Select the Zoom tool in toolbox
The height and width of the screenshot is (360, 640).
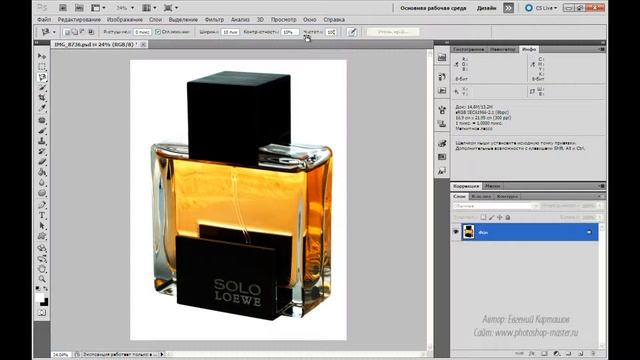pyautogui.click(x=42, y=279)
